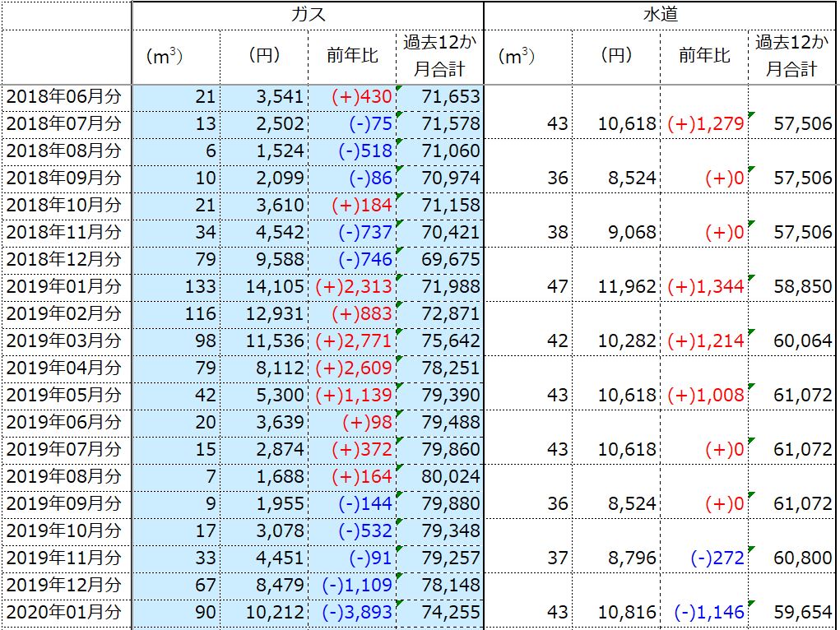The height and width of the screenshot is (630, 840).
Task: Select gas year-over-year cell (-)737
Action: [352, 234]
